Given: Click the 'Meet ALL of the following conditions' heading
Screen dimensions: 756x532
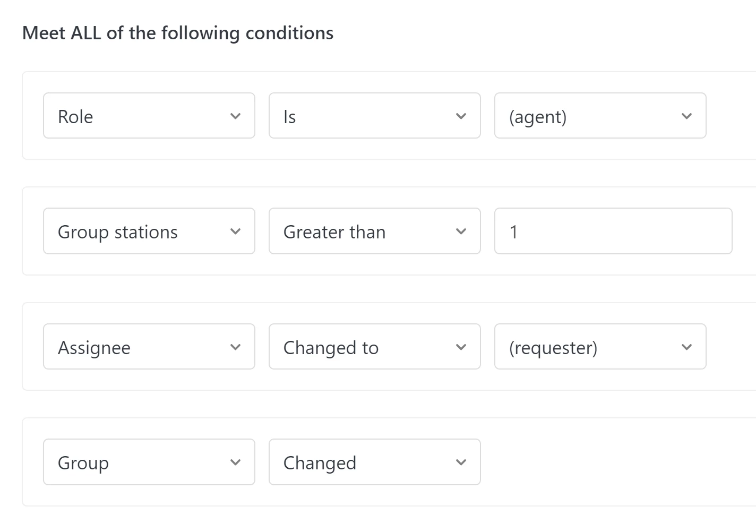Looking at the screenshot, I should tap(178, 33).
